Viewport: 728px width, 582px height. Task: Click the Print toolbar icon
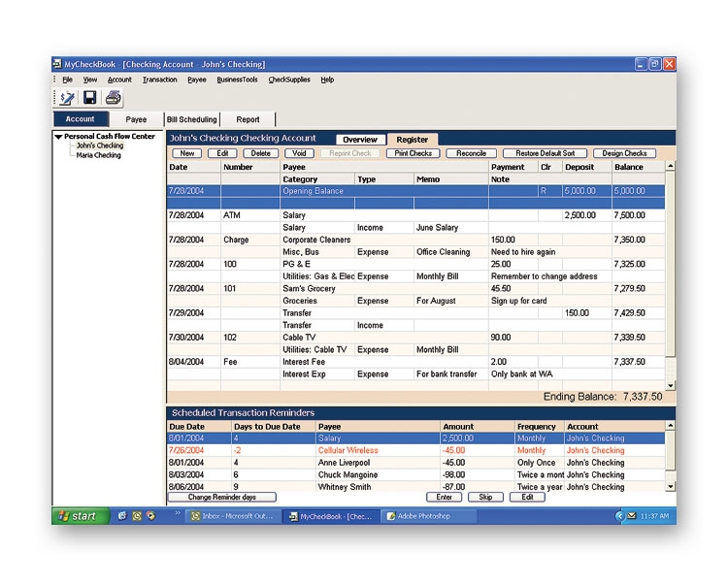tap(114, 98)
